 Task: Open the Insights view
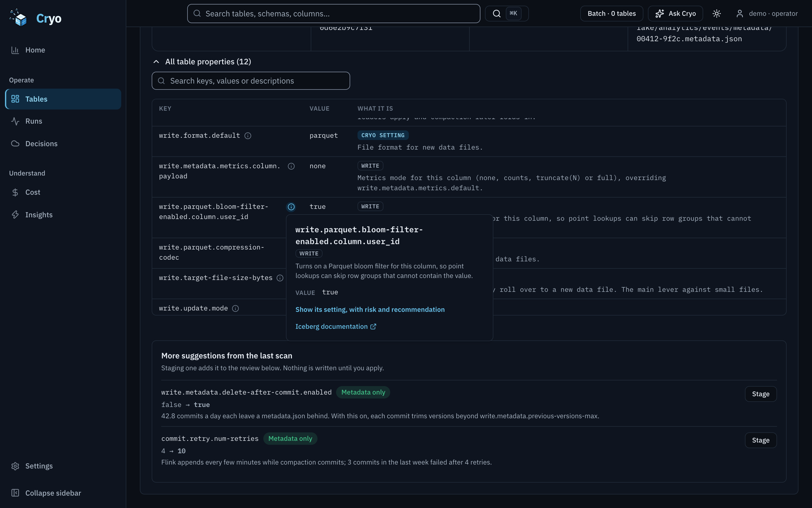click(63, 215)
